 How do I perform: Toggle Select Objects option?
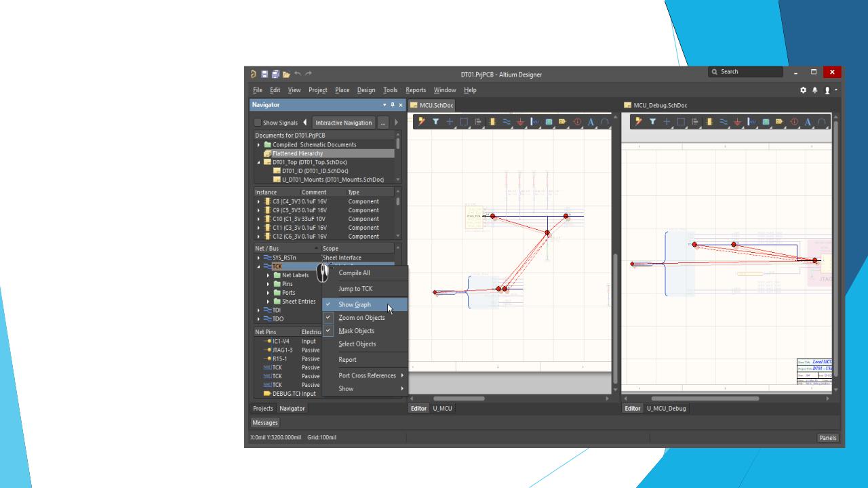click(365, 344)
